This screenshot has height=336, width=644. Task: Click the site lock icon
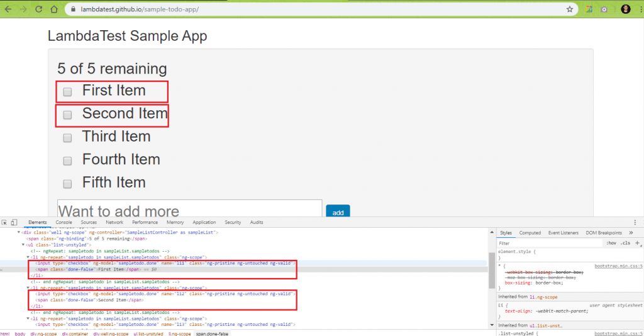pyautogui.click(x=73, y=9)
